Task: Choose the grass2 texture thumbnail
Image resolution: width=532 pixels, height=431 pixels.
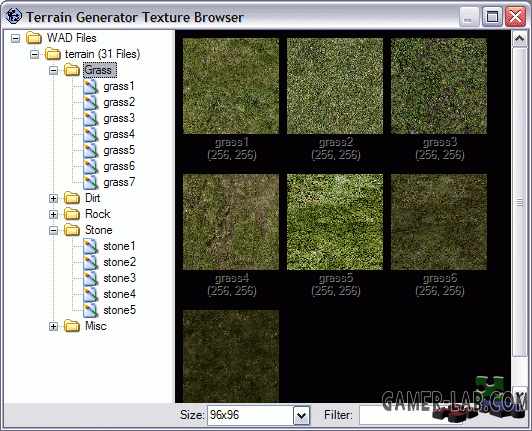Action: coord(335,86)
